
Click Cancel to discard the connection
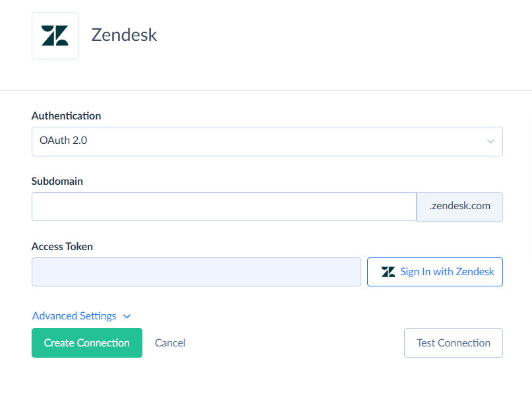[x=169, y=343]
